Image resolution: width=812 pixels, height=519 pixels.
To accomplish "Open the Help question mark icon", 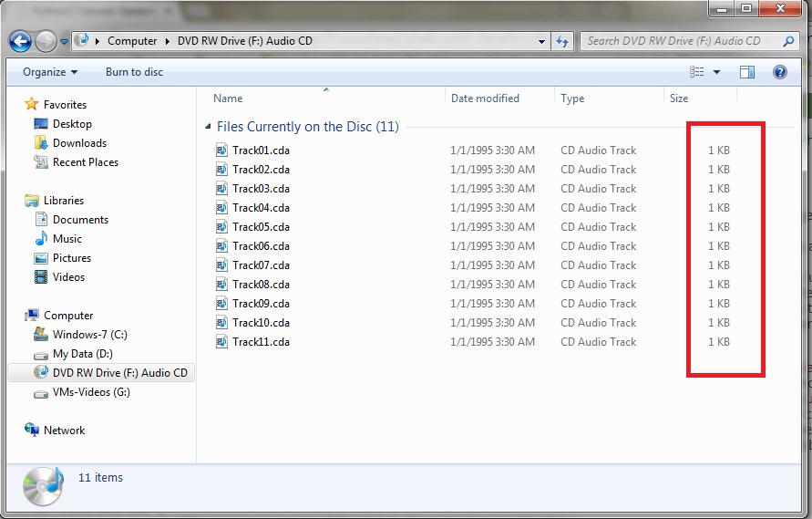I will coord(780,72).
